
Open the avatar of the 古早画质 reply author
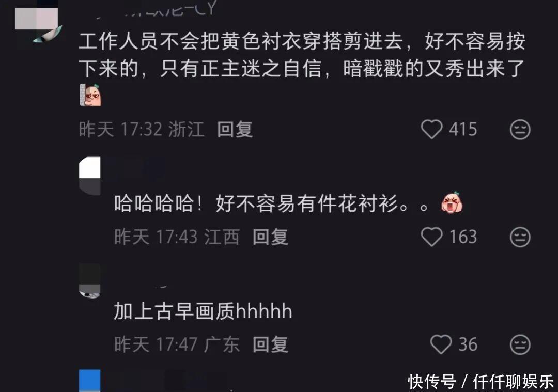click(x=90, y=281)
